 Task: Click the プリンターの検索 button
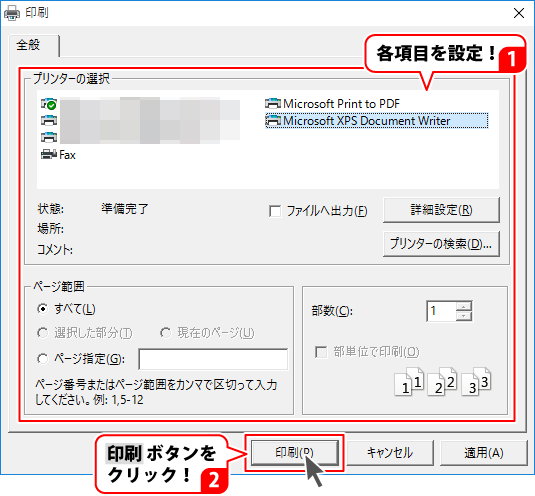click(442, 244)
